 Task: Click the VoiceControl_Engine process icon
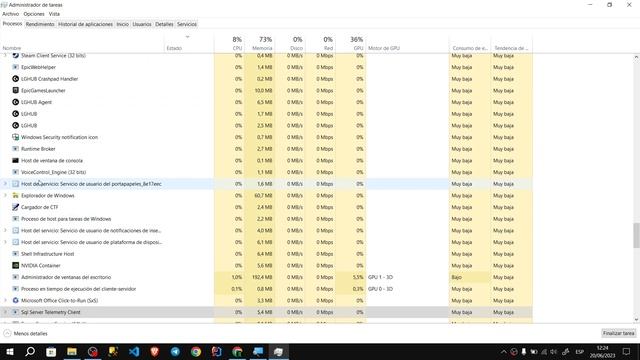click(x=16, y=172)
